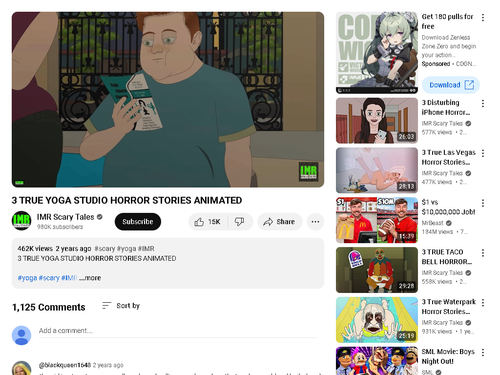Open options menu for iPhone Horror video
This screenshot has height=375, width=500.
(483, 104)
